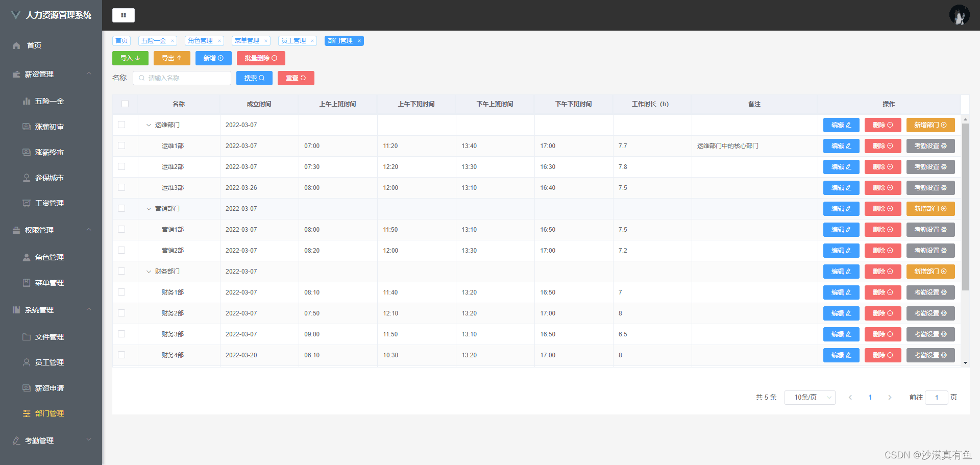Close the 五险一金 tab

[173, 41]
